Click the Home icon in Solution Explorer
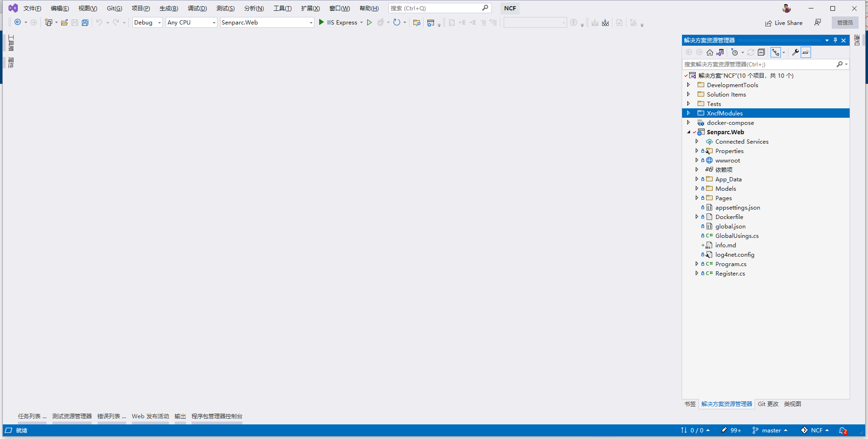Image resolution: width=868 pixels, height=439 pixels. (710, 52)
